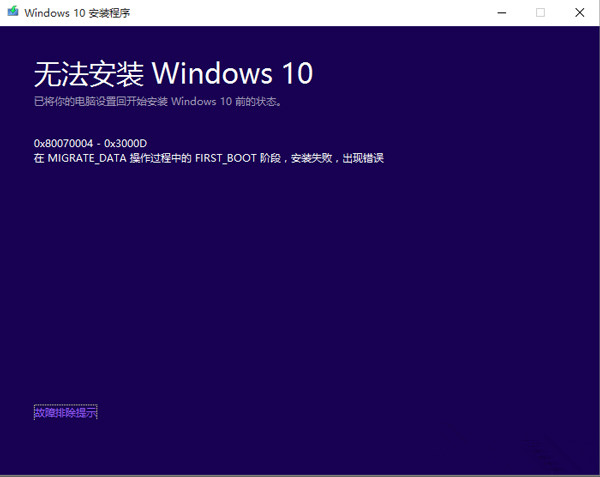
Task: Click the MIGRATE_DATA FIRST_BOOT error description
Action: (x=209, y=158)
